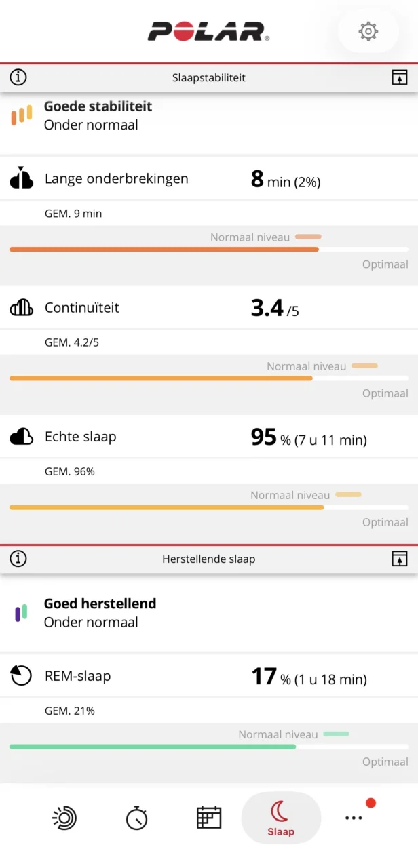Tap the REM-slaap icon

click(22, 675)
